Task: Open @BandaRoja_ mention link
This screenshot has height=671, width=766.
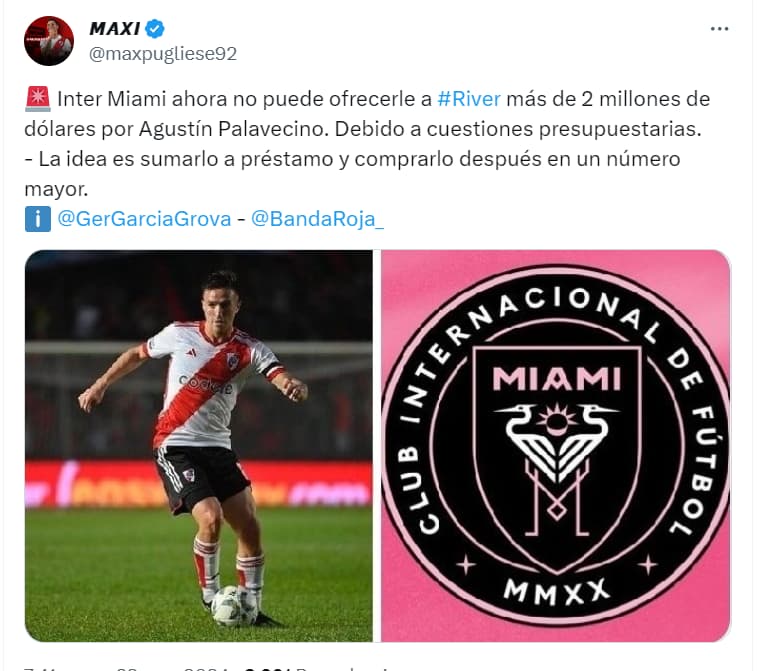Action: [318, 219]
